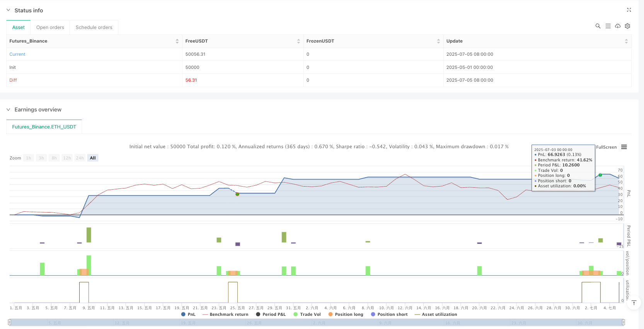Viewport: 644px width, 329px height.
Task: Switch to the Open orders tab
Action: pyautogui.click(x=50, y=27)
